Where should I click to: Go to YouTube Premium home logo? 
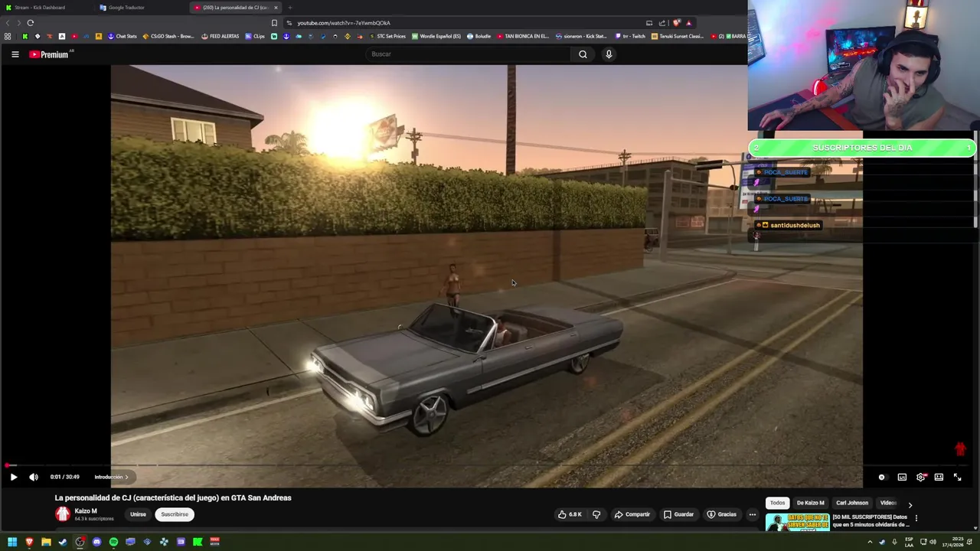51,54
